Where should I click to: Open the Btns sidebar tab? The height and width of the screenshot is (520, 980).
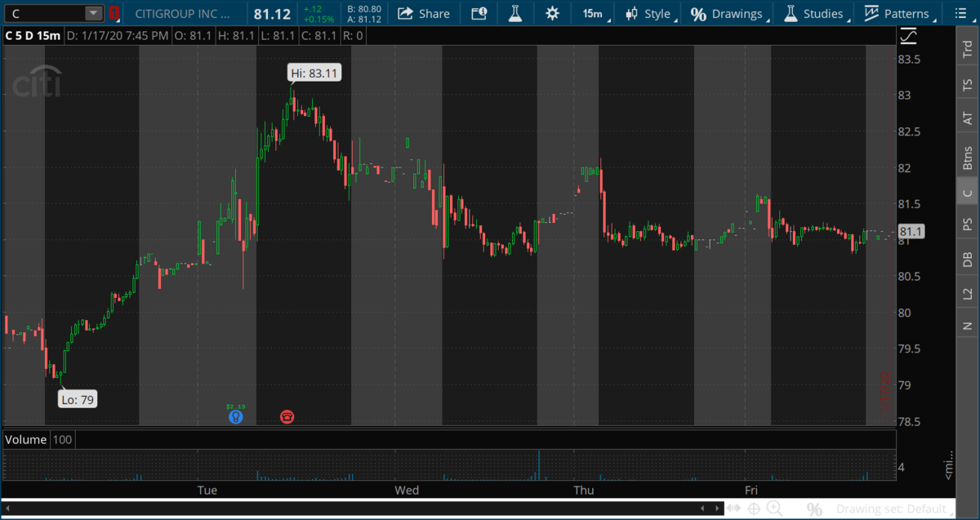967,157
